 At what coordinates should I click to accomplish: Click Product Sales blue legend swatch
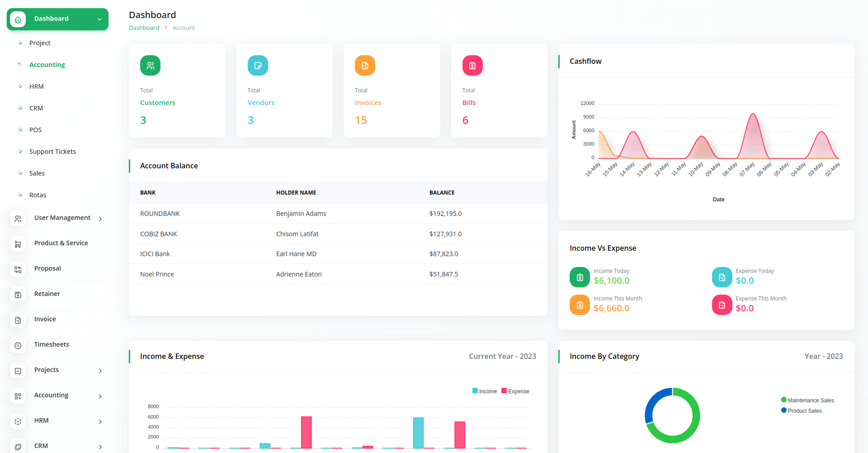click(x=784, y=410)
